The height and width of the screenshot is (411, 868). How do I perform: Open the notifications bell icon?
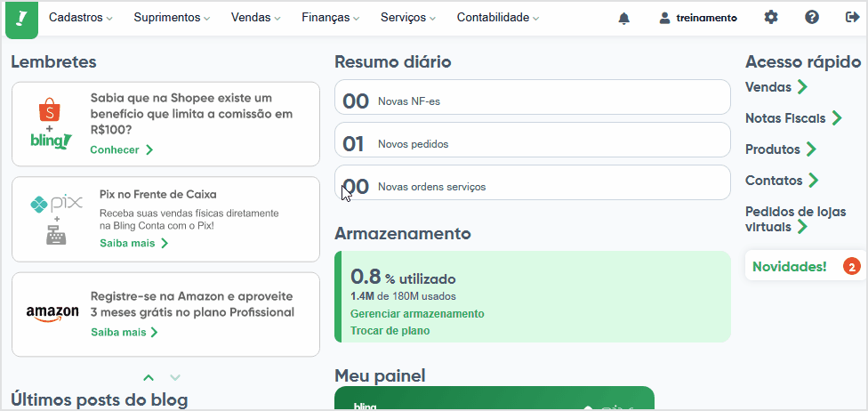(624, 19)
